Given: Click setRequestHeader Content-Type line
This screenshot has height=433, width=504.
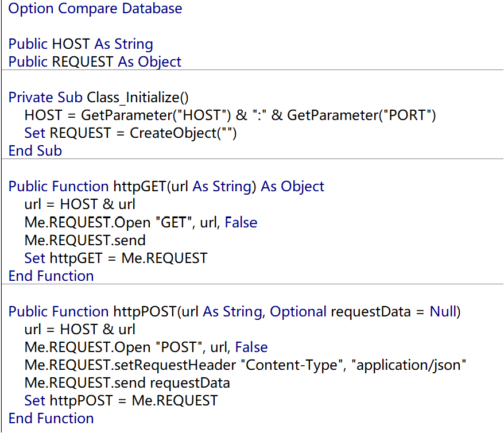Looking at the screenshot, I should [x=245, y=365].
